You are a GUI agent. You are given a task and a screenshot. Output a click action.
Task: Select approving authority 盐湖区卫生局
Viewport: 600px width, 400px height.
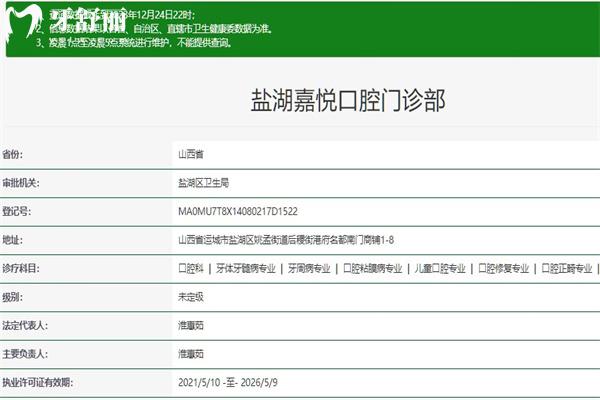(204, 183)
